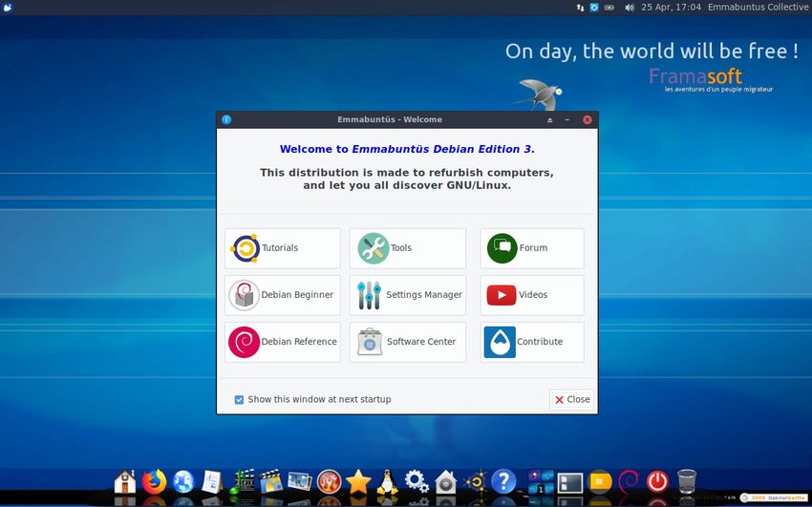Open the Tutorials button in Welcome window
The height and width of the screenshot is (507, 812).
pyautogui.click(x=282, y=248)
